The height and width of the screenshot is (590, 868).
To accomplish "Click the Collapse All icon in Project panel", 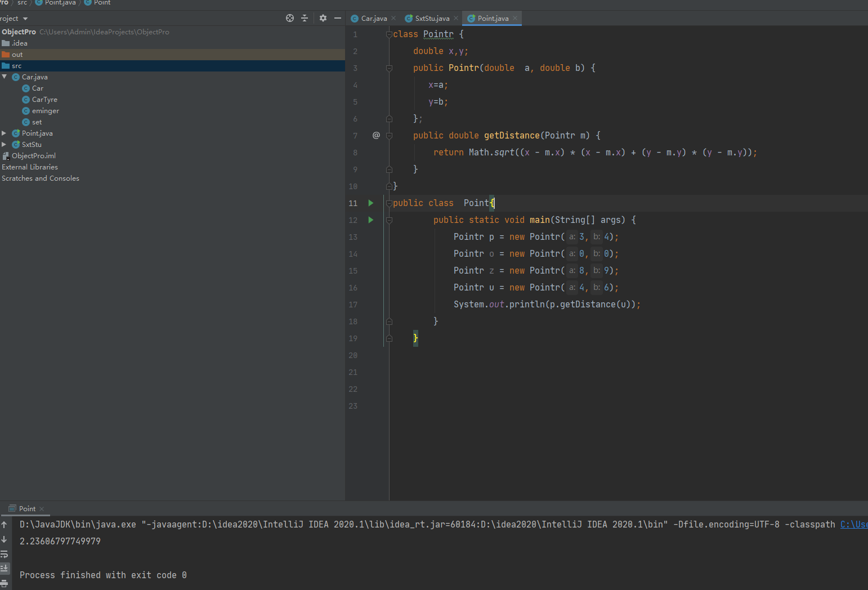I will point(305,18).
